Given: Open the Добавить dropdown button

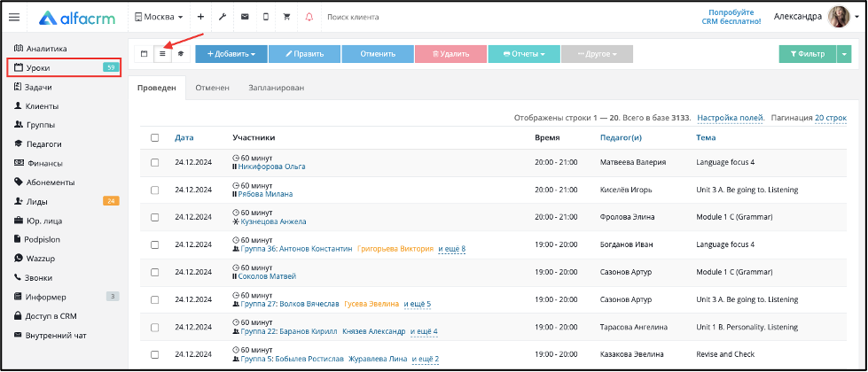Looking at the screenshot, I should (x=231, y=54).
